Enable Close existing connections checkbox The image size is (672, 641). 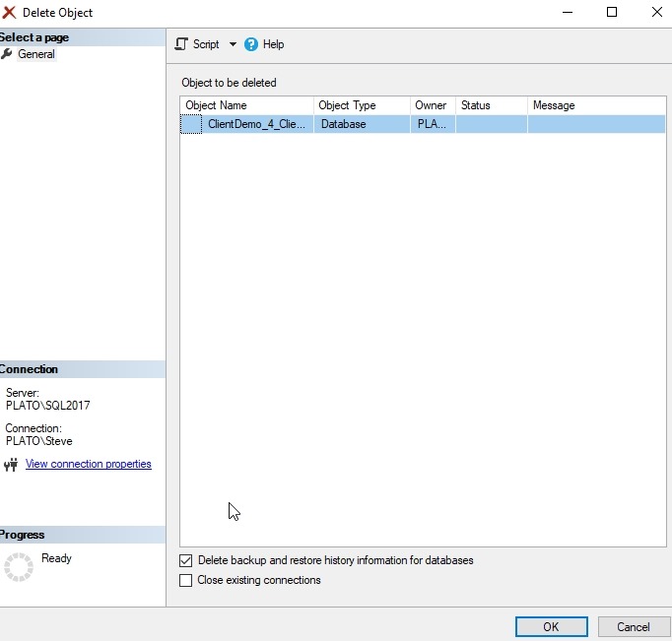click(x=186, y=581)
